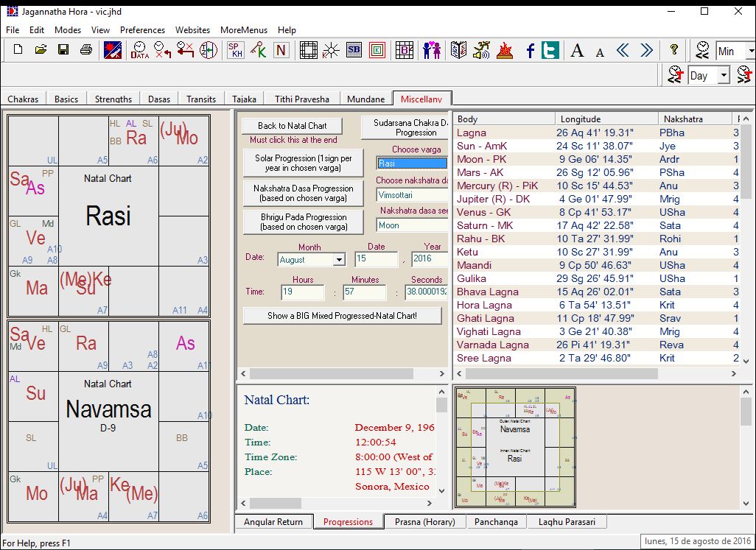Click Show a BIG Mixed Progressed-Natal Chart
The image size is (756, 550).
343,316
